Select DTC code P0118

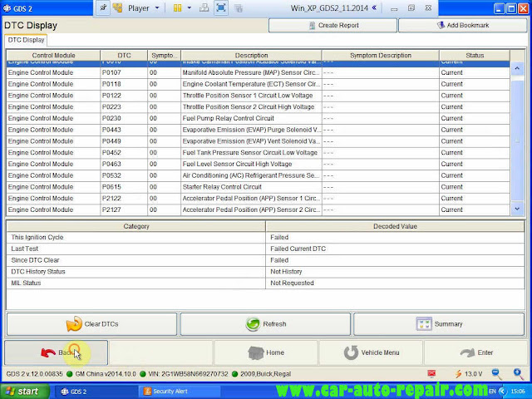111,84
